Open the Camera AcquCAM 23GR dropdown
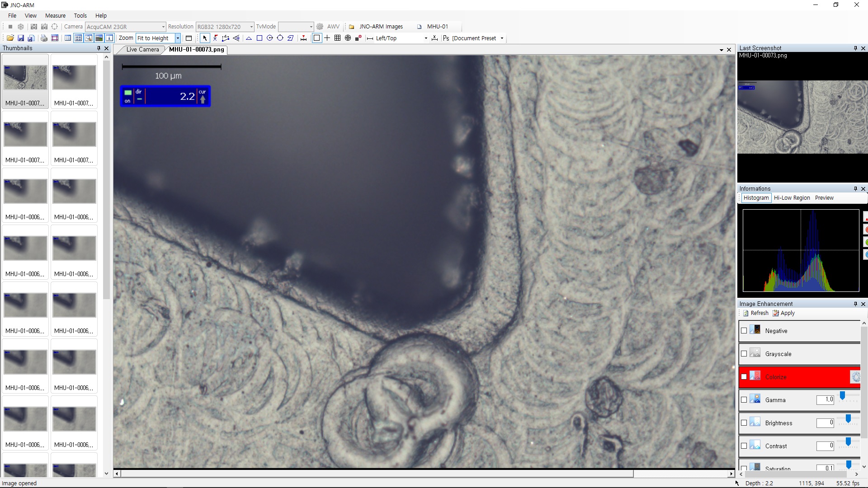The image size is (868, 488). point(163,27)
